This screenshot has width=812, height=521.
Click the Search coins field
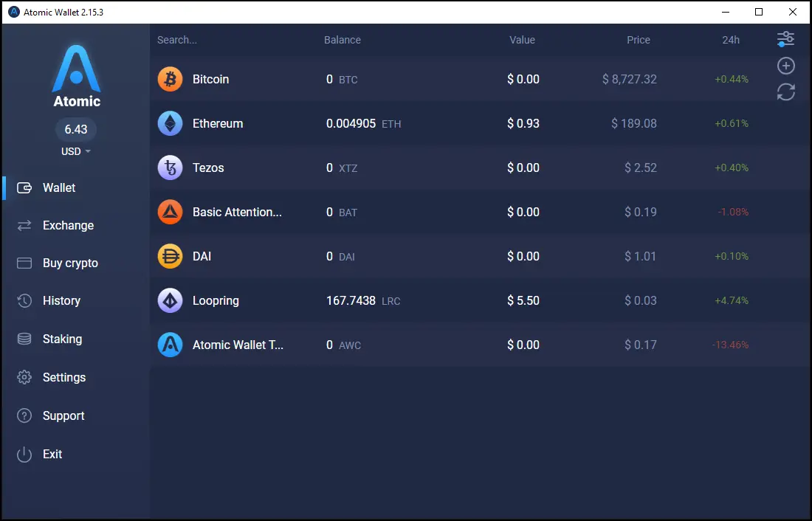point(177,40)
